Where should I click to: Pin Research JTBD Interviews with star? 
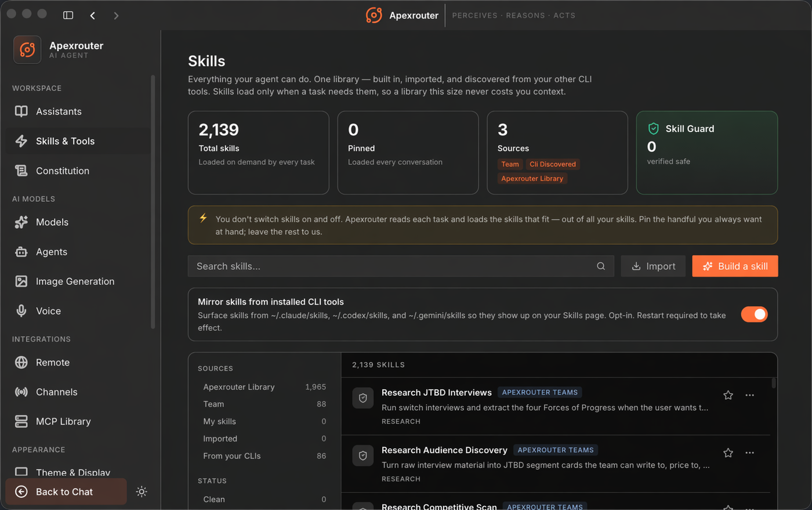click(x=728, y=395)
